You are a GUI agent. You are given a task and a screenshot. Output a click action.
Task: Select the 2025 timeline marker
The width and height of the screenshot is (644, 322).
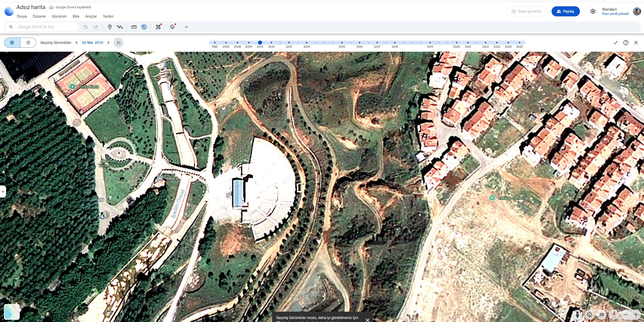(520, 43)
